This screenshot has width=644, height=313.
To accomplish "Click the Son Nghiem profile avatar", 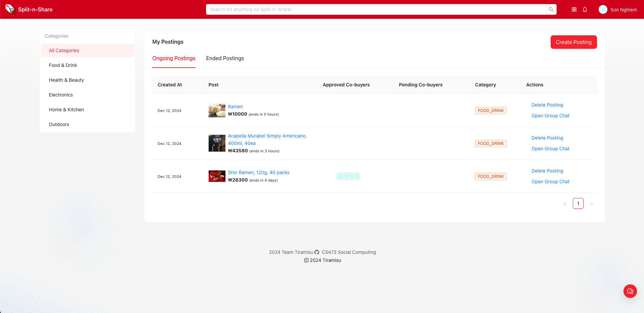I will (603, 9).
